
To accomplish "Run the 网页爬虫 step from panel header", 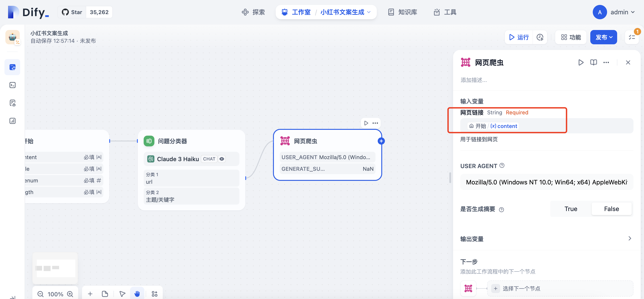I will 581,62.
